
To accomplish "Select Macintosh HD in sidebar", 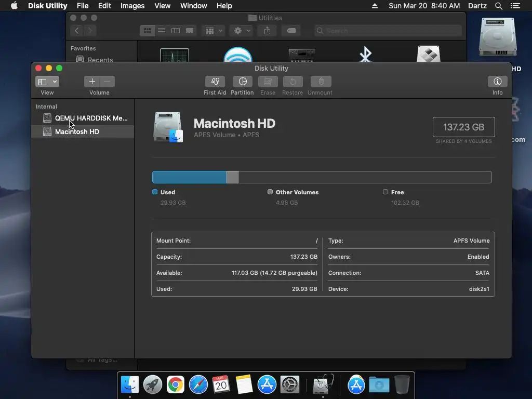I will tap(83, 131).
